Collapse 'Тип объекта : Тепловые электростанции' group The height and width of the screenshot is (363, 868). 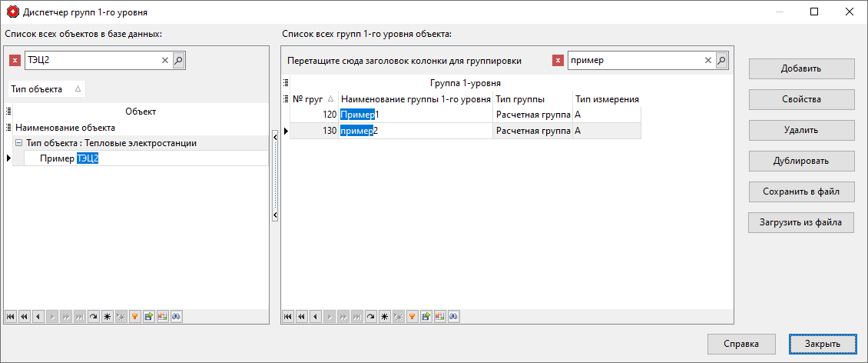coord(18,143)
